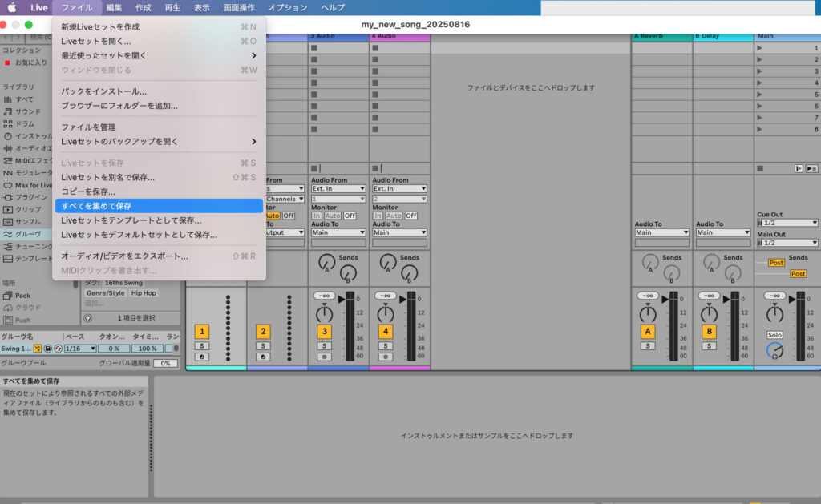Open the 編集 menu in menu bar

[114, 7]
